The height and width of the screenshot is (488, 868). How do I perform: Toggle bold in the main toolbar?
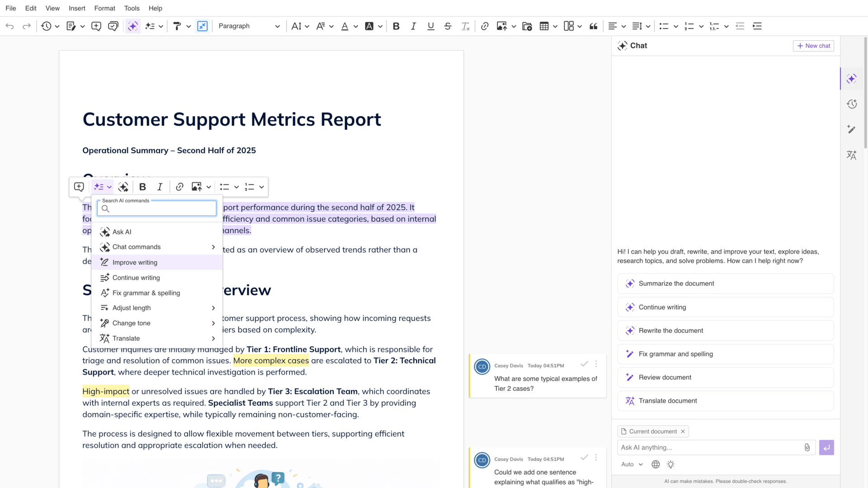[x=396, y=26]
